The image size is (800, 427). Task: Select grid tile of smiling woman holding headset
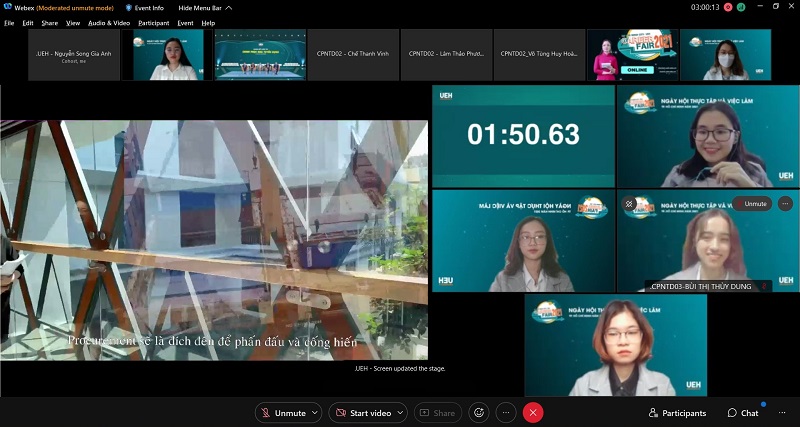pyautogui.click(x=708, y=136)
